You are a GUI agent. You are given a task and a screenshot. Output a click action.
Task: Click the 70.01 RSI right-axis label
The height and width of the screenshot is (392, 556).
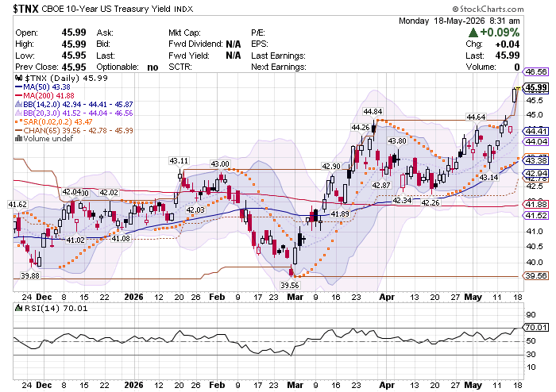[x=536, y=327]
